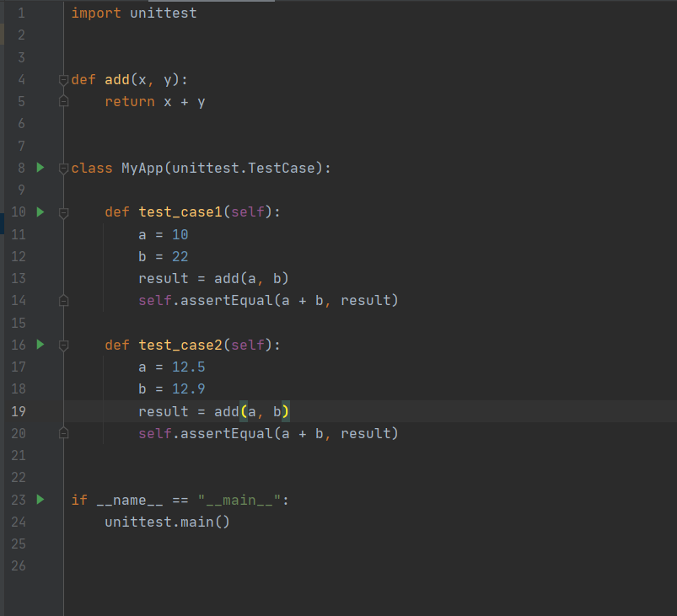Click the fold end marker beside line 5
The width and height of the screenshot is (677, 616).
[62, 101]
